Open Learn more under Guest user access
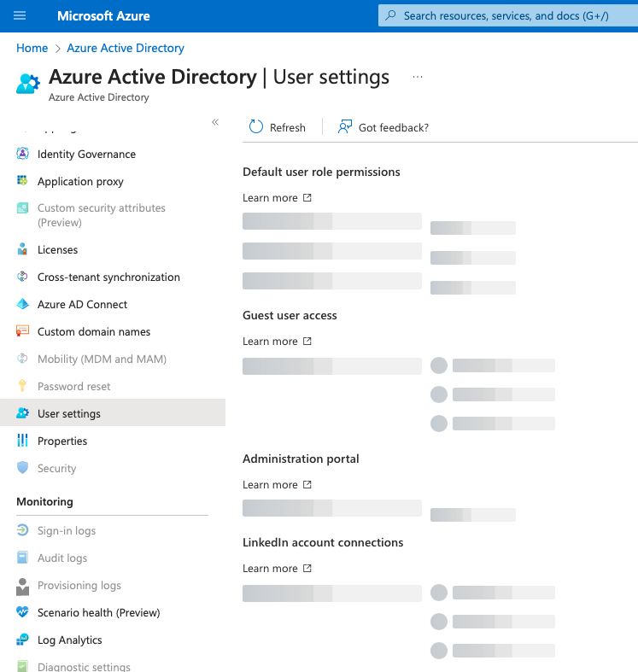This screenshot has height=672, width=638. pos(277,342)
